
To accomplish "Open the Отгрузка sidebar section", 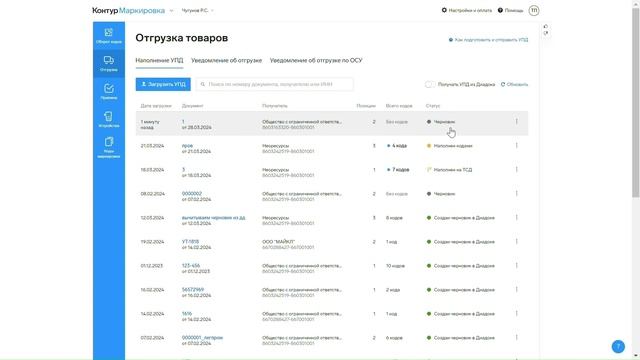I will (109, 64).
